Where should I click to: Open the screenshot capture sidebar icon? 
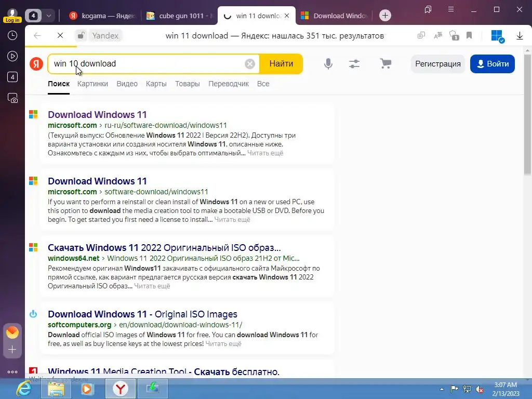[12, 98]
